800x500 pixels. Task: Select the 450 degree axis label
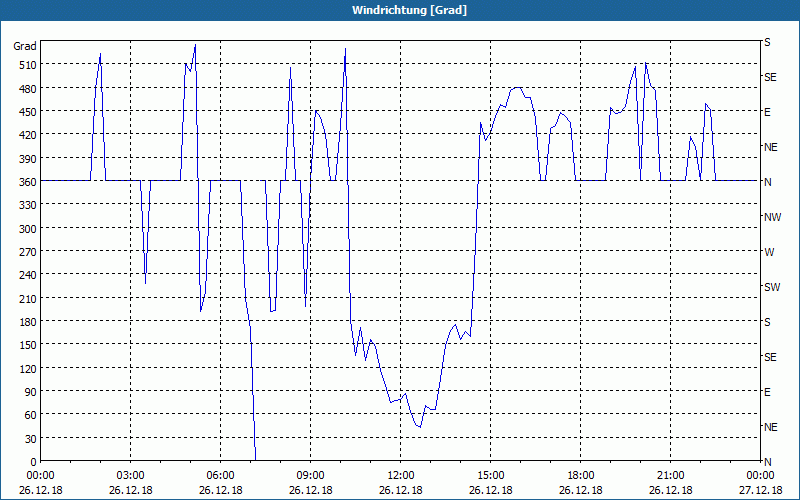coord(28,112)
